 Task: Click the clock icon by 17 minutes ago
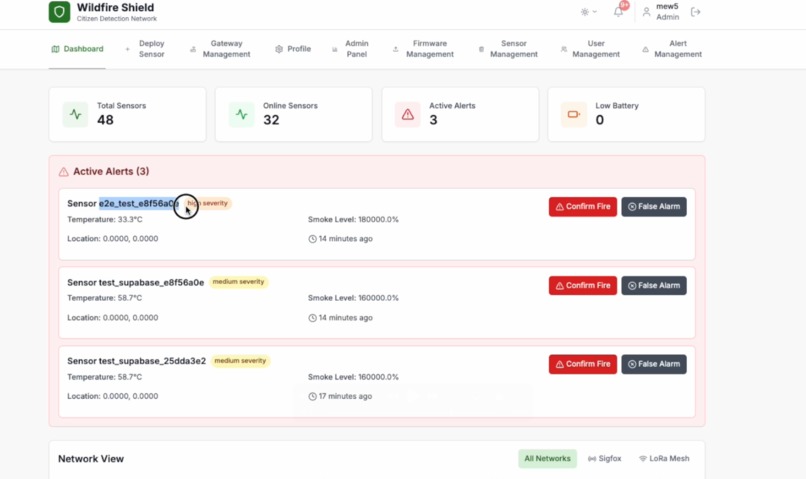pyautogui.click(x=312, y=397)
